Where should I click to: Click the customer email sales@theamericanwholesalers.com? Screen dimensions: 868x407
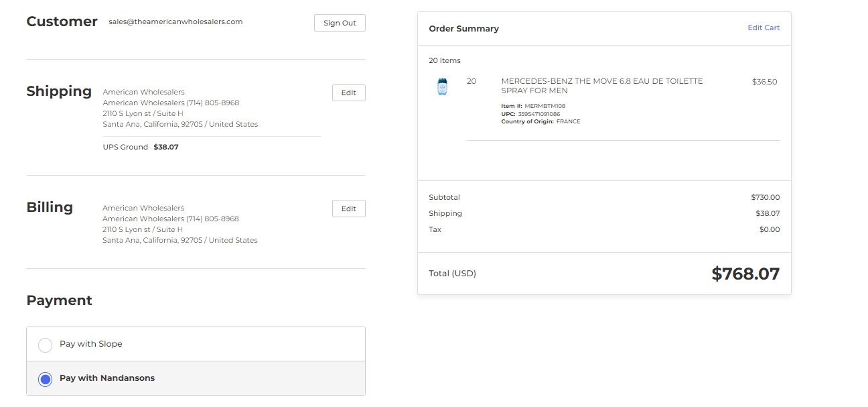[x=175, y=21]
